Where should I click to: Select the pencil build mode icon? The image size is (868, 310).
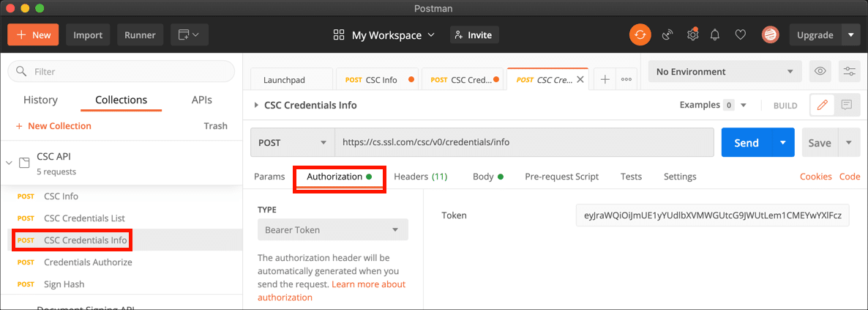pos(822,106)
